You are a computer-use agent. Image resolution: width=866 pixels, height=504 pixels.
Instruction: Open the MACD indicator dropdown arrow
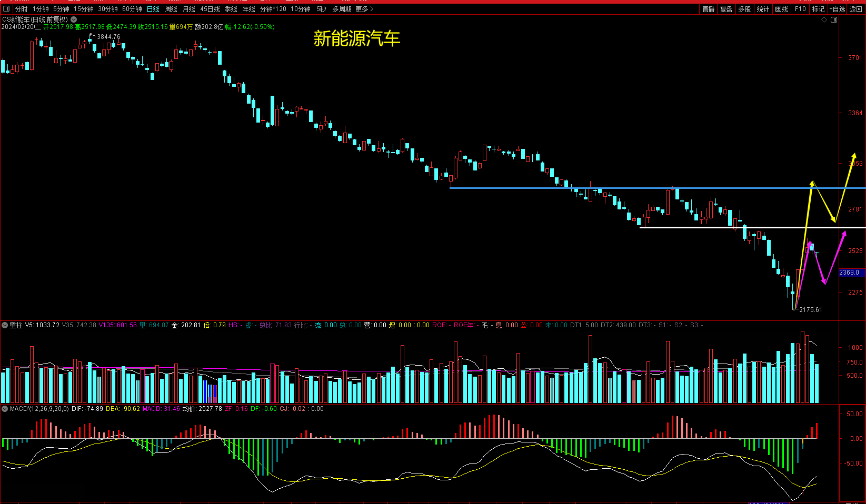pyautogui.click(x=5, y=409)
